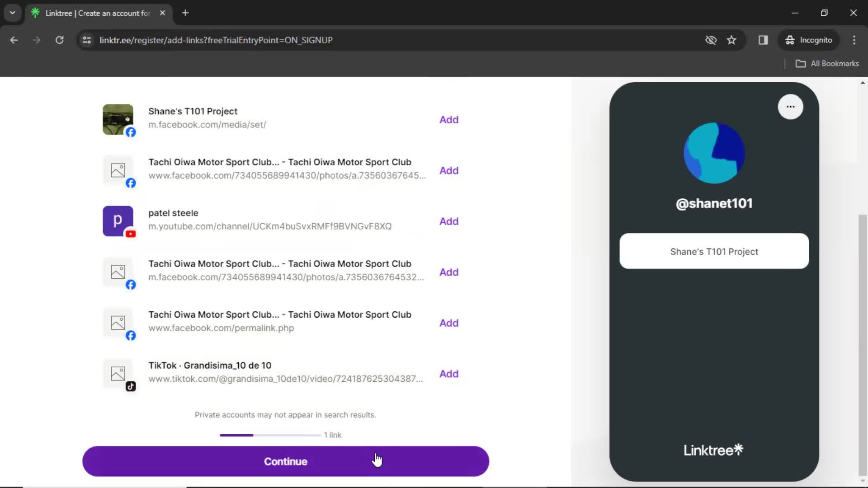Open the Chrome three-dot menu
The image size is (868, 488).
tap(854, 40)
